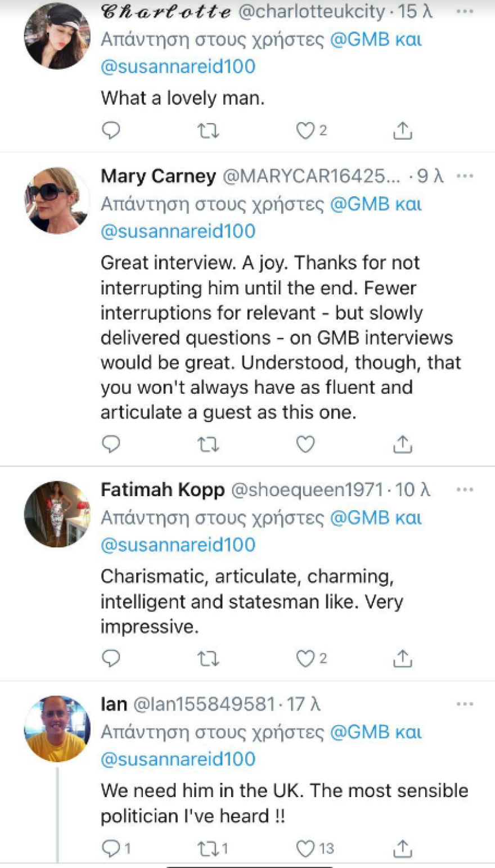The width and height of the screenshot is (495, 868).
Task: Open the @GMB mention in Charlotte's reply
Action: click(x=352, y=40)
